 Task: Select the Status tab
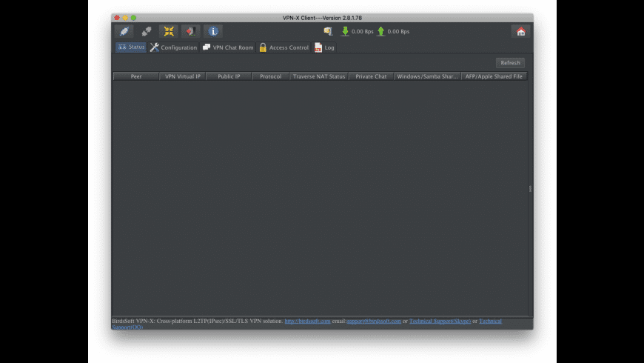pyautogui.click(x=131, y=47)
